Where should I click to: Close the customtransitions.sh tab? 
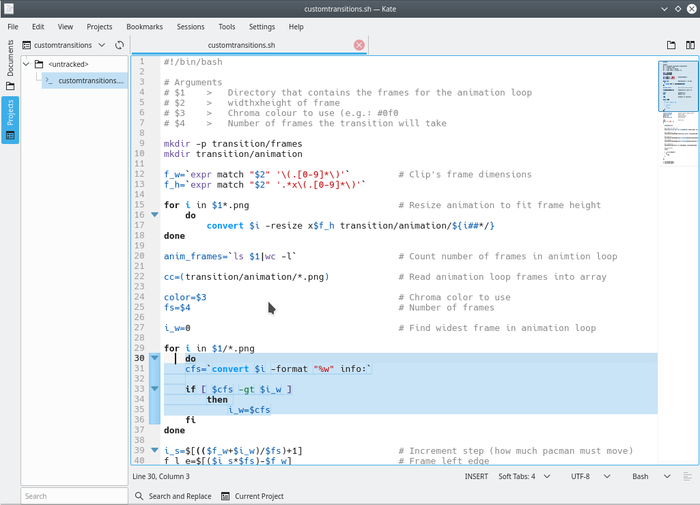(x=359, y=45)
